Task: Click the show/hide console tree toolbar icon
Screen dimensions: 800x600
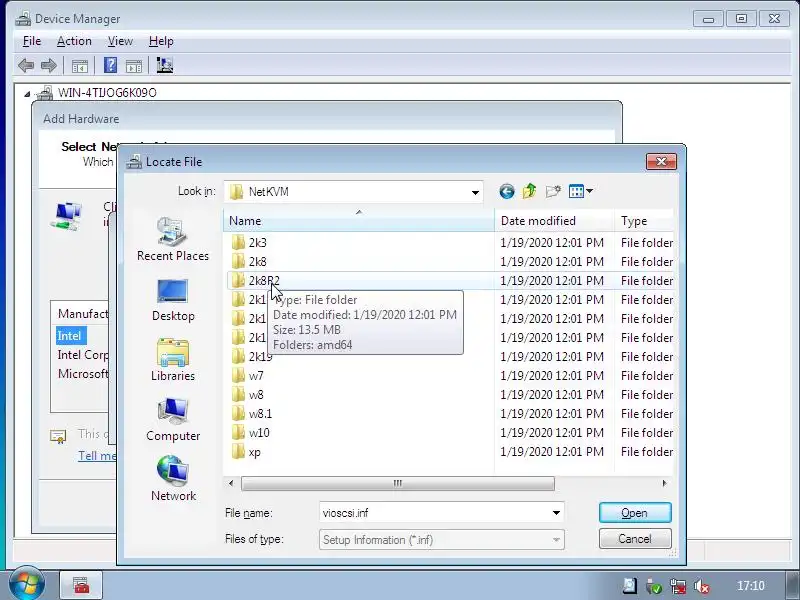Action: [x=80, y=66]
